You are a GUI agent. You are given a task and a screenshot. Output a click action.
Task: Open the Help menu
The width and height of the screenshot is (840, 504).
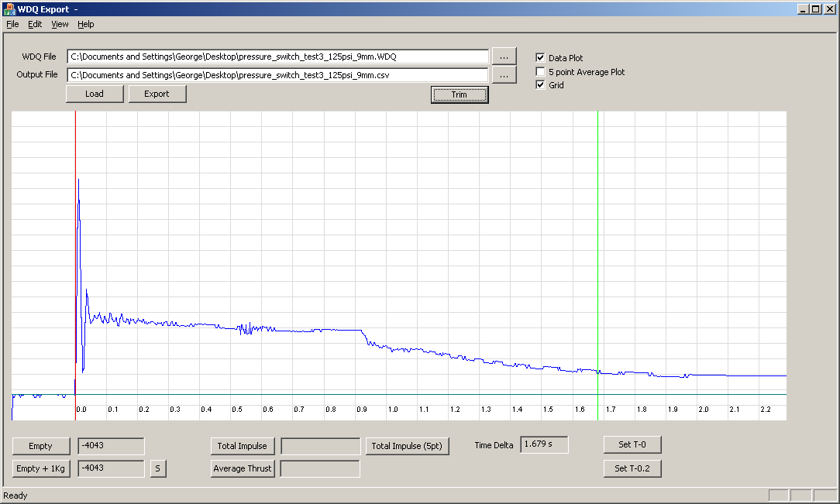tap(86, 24)
